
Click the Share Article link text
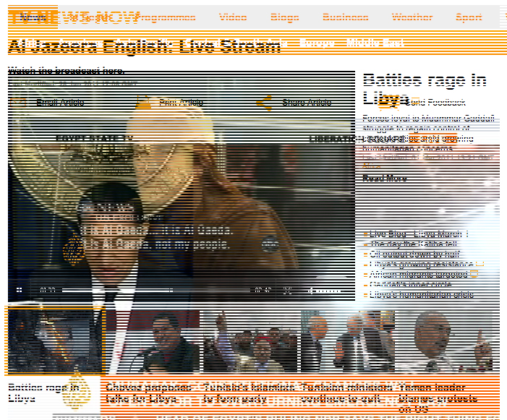[x=307, y=103]
